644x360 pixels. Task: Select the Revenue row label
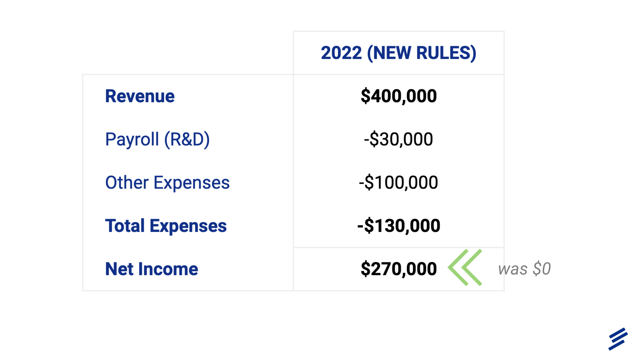(x=140, y=96)
